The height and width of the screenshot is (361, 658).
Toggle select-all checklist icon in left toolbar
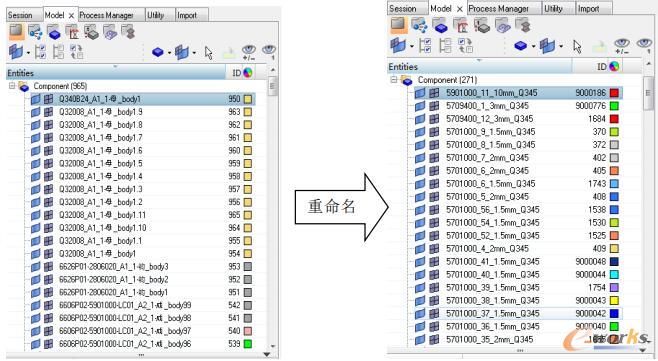(40, 52)
